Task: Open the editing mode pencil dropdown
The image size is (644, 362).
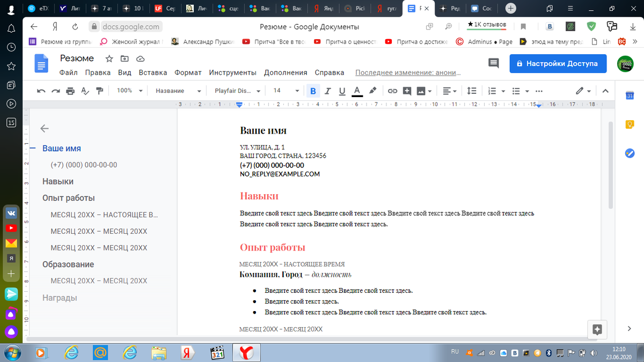Action: point(583,91)
